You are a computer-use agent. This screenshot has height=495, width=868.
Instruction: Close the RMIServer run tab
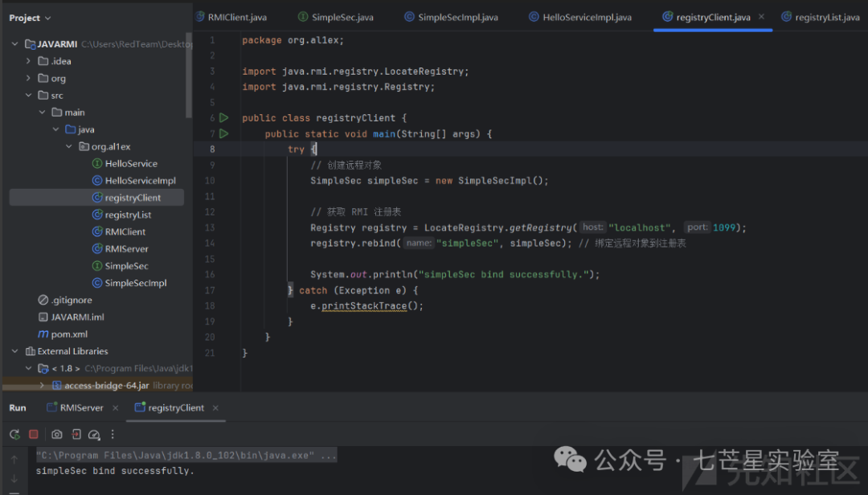[115, 408]
